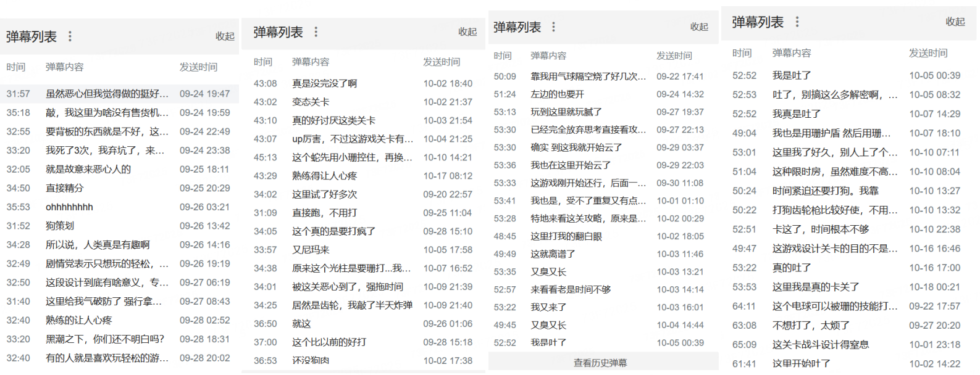
Task: Click 弹幕内容 header in panel listing 变态关卡
Action: coord(311,62)
